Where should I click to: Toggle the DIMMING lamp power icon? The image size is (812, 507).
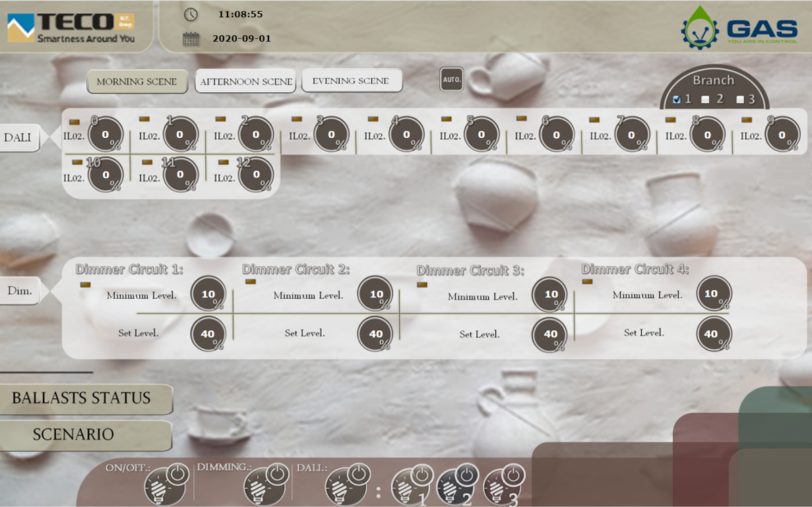265,485
